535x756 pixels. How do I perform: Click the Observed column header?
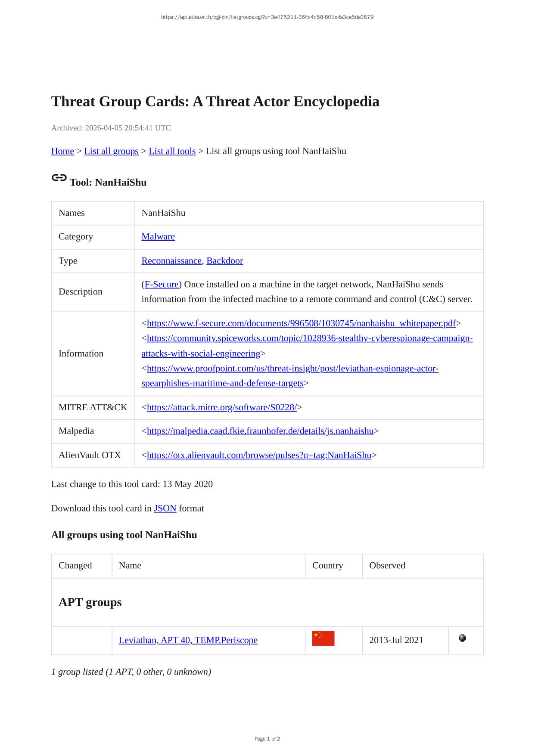pos(387,565)
